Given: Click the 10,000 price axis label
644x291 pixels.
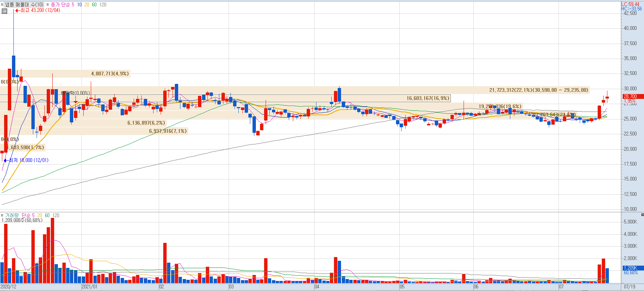Looking at the screenshot, I should pyautogui.click(x=631, y=209).
